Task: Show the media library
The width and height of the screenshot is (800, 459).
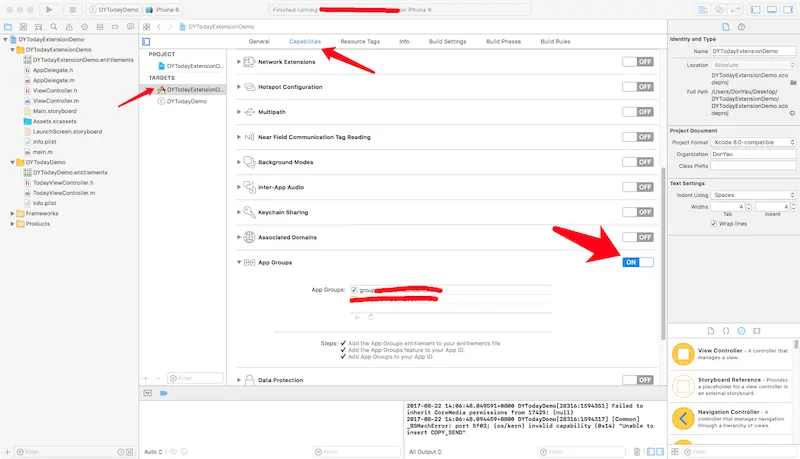Action: click(x=757, y=331)
